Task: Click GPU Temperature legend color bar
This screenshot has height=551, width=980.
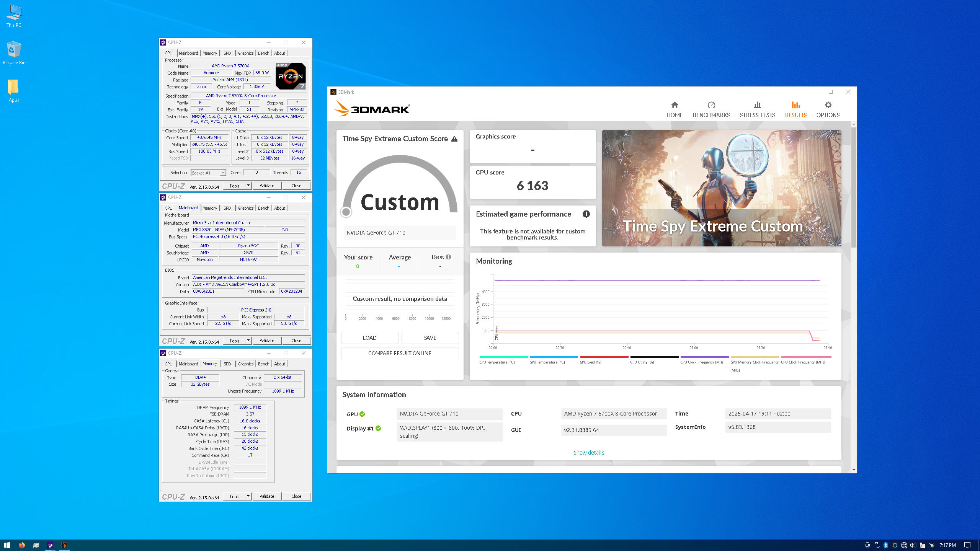Action: [554, 357]
